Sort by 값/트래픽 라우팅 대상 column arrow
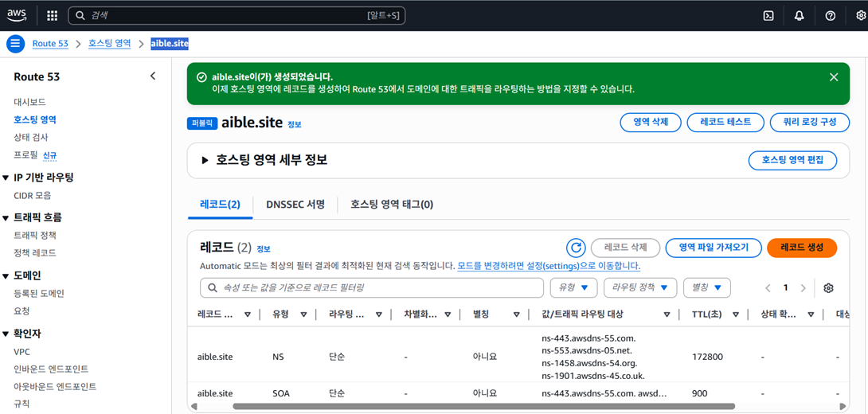The width and height of the screenshot is (868, 414). 667,314
